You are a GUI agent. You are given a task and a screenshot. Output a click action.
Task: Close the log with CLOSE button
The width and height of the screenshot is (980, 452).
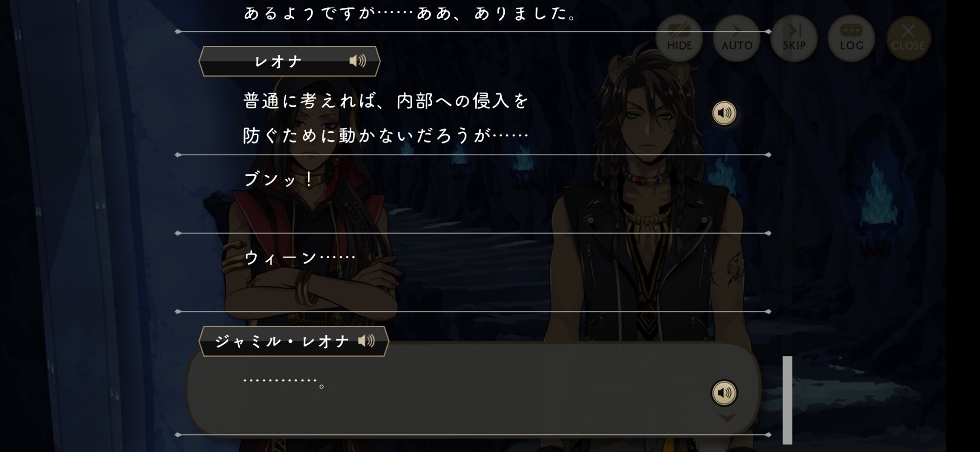point(908,38)
